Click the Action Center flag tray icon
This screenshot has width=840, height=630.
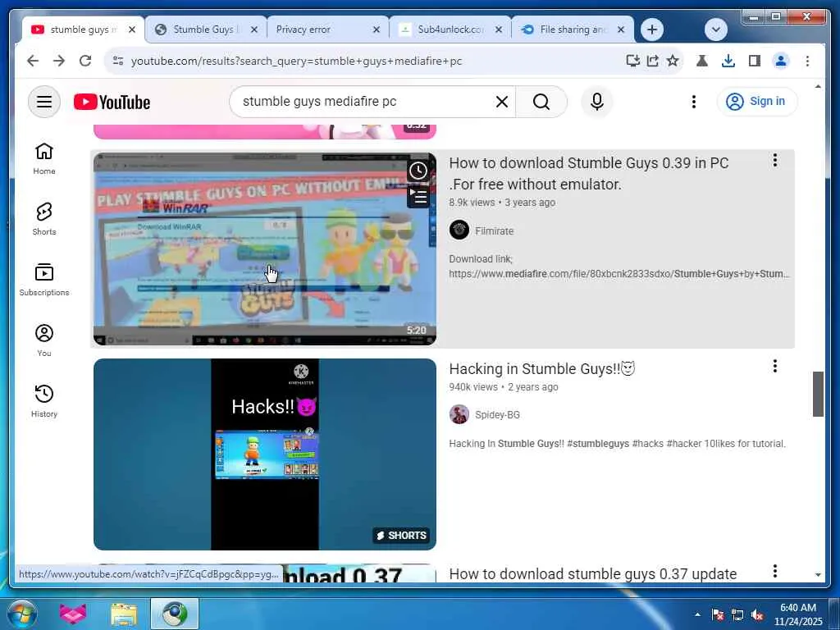[718, 614]
